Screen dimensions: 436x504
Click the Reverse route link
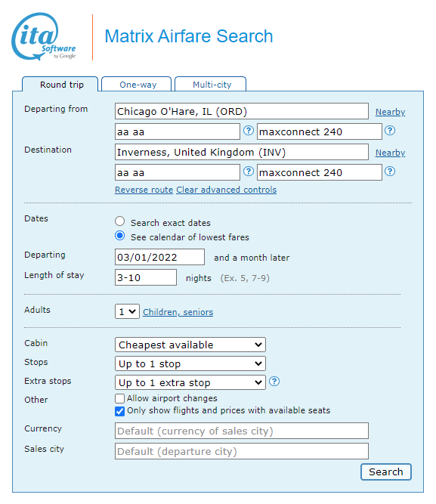(144, 190)
